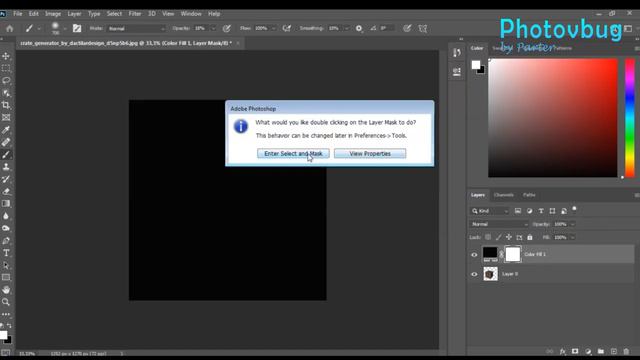Hide the Layer 0 layer
This screenshot has height=360, width=640.
pos(474,274)
